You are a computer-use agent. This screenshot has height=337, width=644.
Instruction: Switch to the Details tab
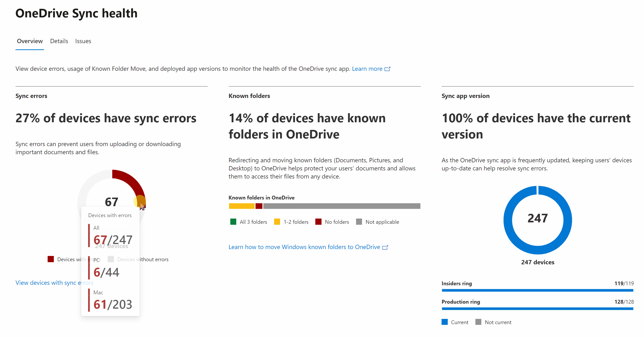(x=59, y=41)
